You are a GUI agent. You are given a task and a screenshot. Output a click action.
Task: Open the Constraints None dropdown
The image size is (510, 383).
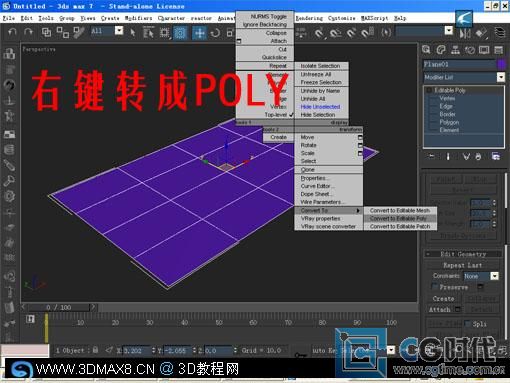[x=481, y=276]
